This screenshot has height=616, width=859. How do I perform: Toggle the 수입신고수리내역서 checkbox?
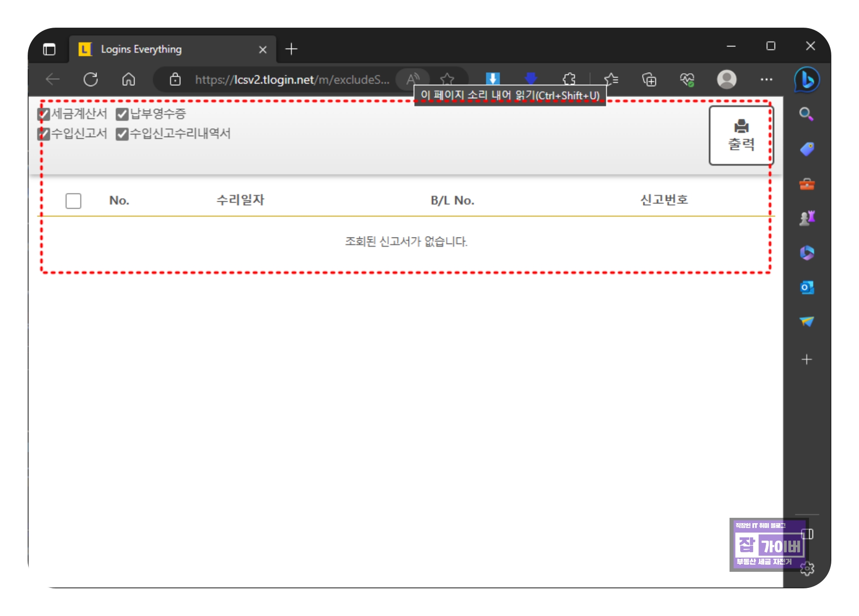tap(122, 134)
